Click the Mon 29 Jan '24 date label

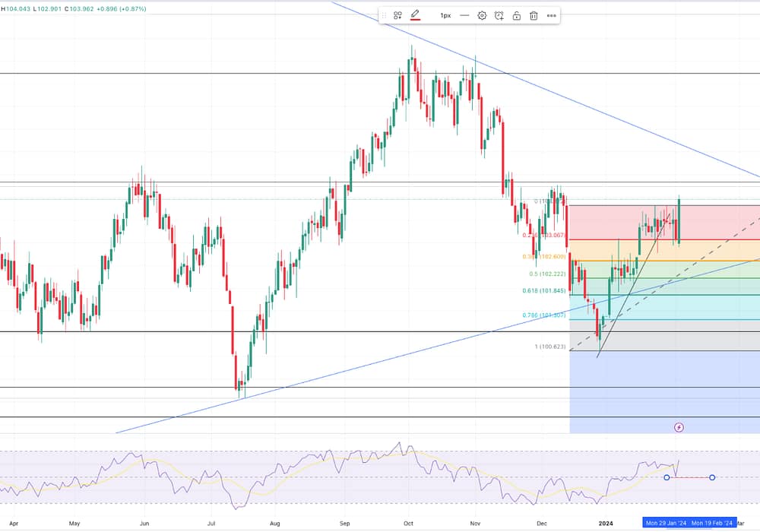coord(665,523)
